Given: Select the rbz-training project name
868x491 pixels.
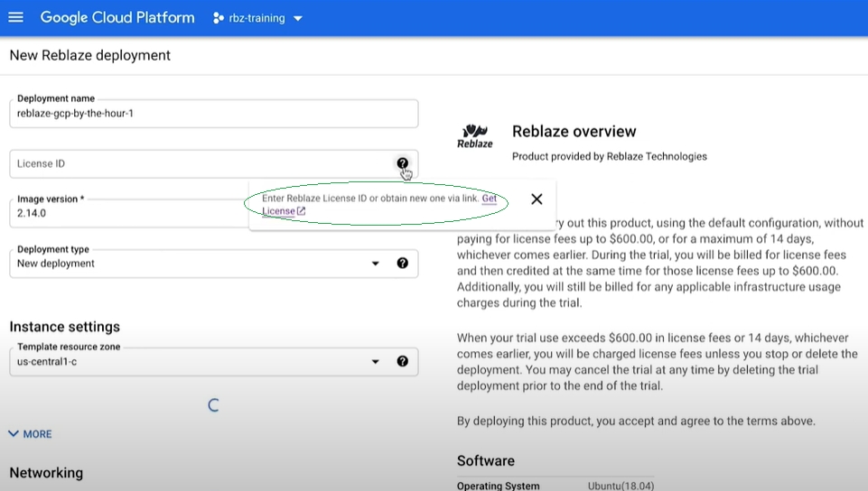Looking at the screenshot, I should coord(256,19).
